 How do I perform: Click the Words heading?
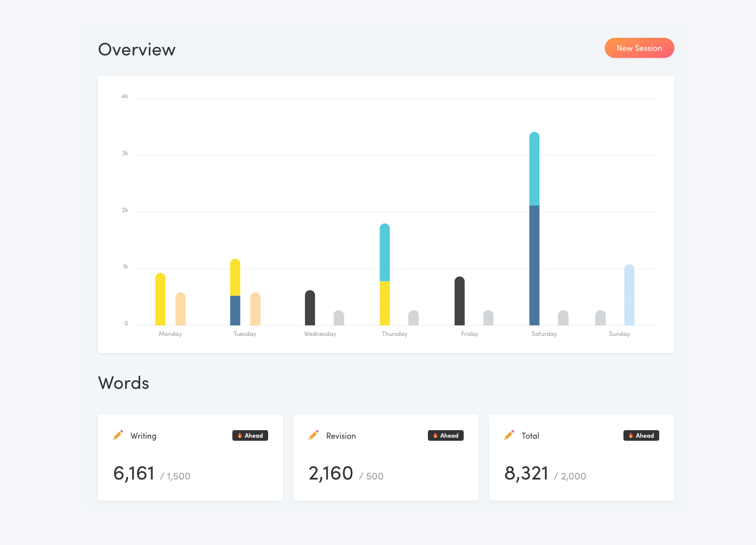pos(123,383)
